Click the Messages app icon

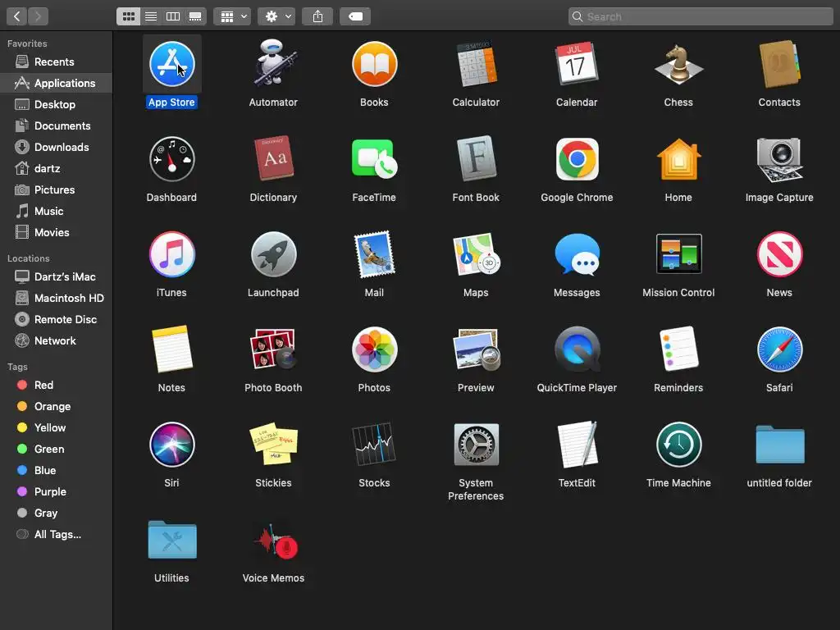click(x=577, y=255)
